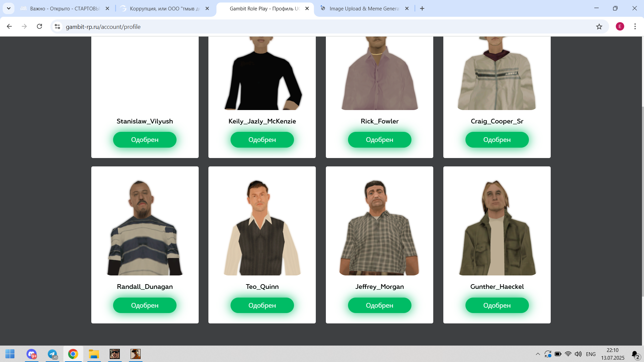Click Одобрен button under Keily_Jazly_McKenzie
This screenshot has height=362, width=644.
[x=262, y=140]
